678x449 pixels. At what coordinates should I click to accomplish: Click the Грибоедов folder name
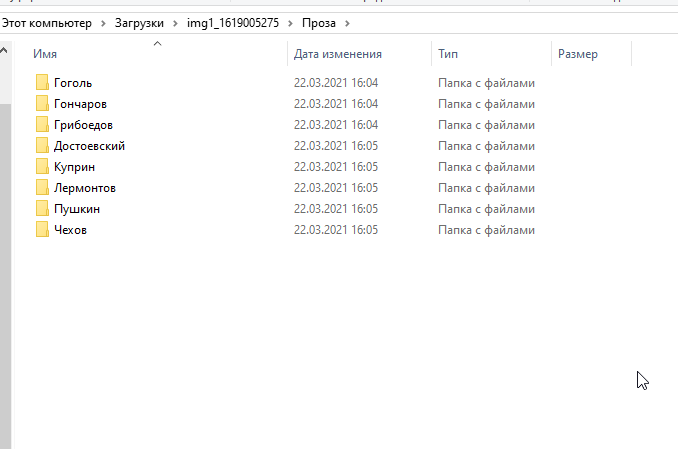coord(83,125)
